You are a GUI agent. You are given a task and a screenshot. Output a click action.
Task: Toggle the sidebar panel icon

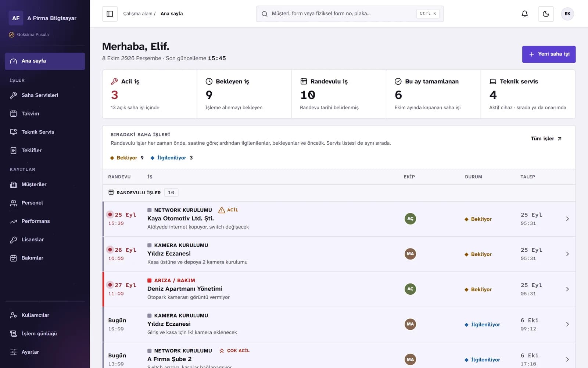(x=110, y=14)
